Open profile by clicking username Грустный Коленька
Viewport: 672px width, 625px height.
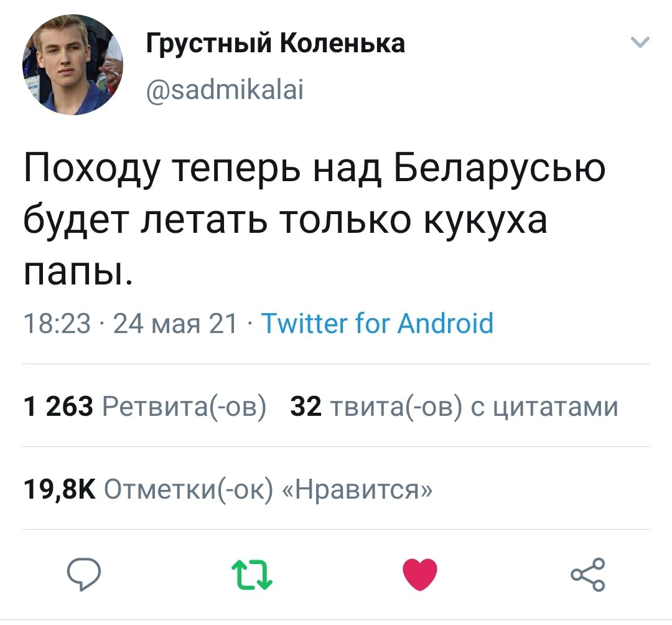click(274, 42)
